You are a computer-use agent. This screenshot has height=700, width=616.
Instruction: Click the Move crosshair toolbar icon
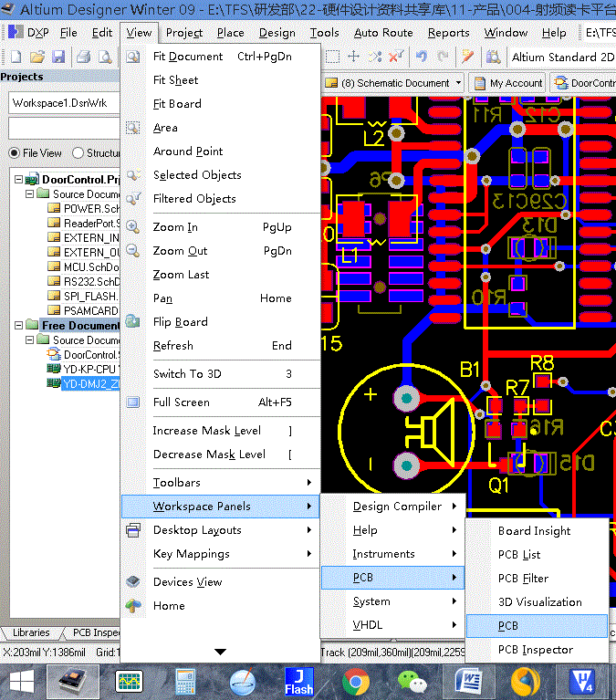[353, 57]
